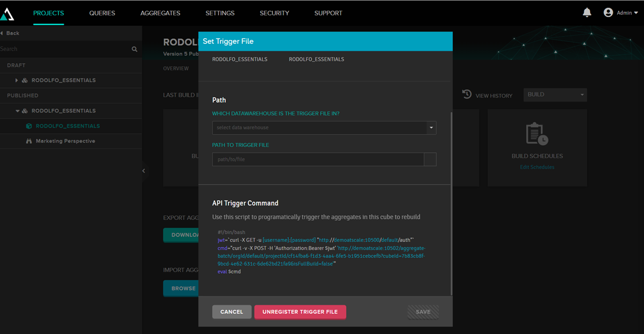The height and width of the screenshot is (334, 644).
Task: Collapse the left sidebar panel arrow
Action: [x=144, y=171]
